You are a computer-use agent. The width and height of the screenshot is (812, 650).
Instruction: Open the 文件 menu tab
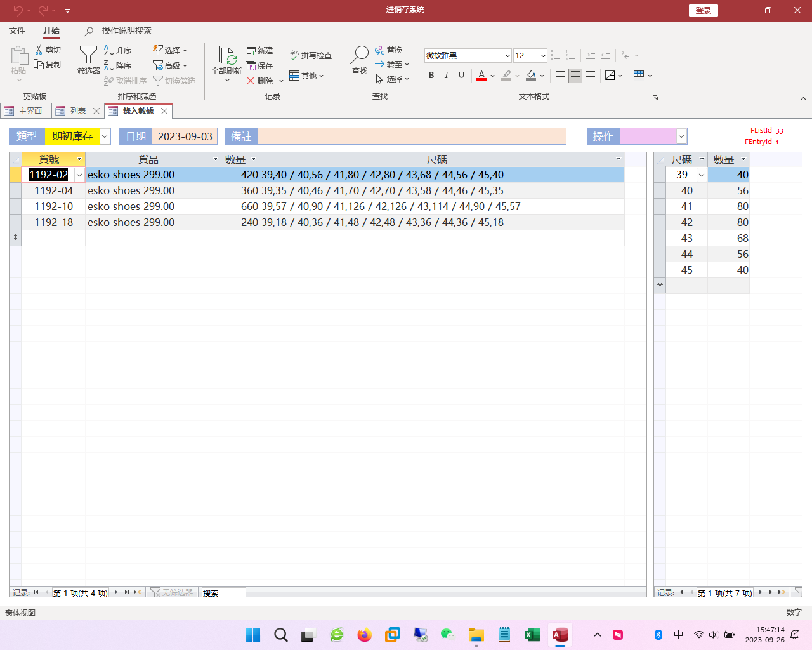17,30
